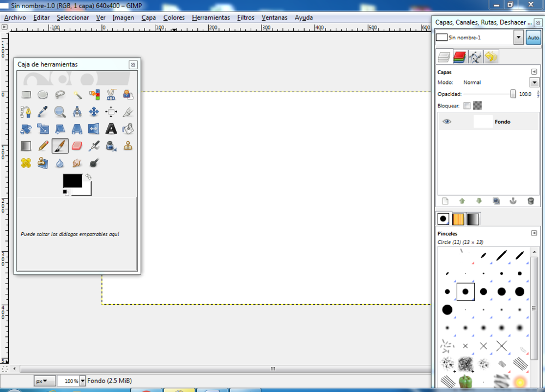This screenshot has width=545, height=392.
Task: Hide the Fondo layer with eye icon
Action: tap(447, 122)
